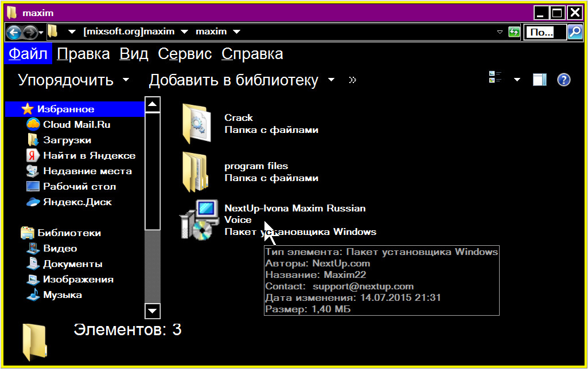Click the program files folder name
The image size is (588, 369).
tap(256, 166)
